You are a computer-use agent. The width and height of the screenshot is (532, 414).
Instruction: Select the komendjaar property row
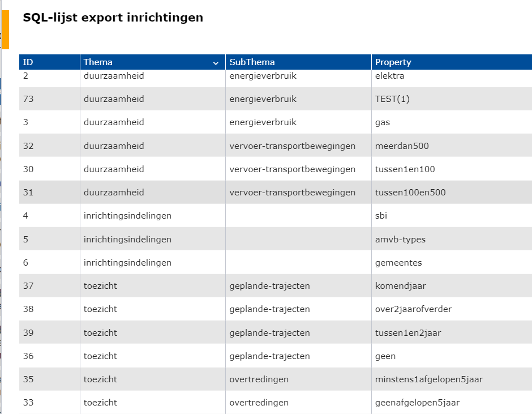pyautogui.click(x=276, y=285)
